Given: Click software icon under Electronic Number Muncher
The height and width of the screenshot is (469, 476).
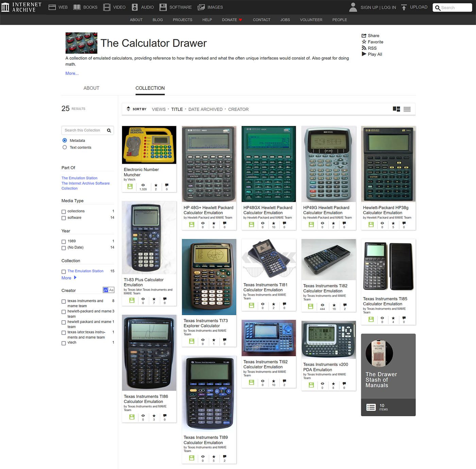Looking at the screenshot, I should [x=130, y=187].
